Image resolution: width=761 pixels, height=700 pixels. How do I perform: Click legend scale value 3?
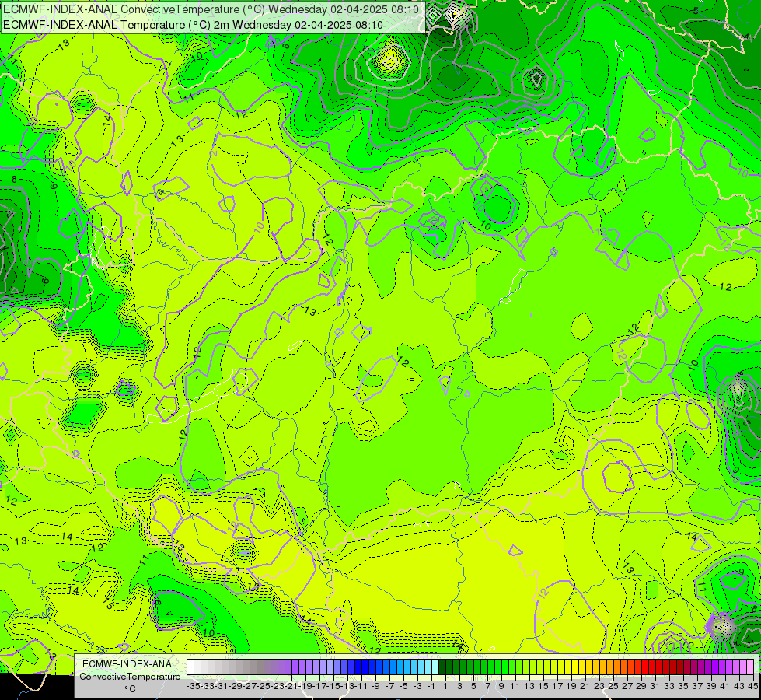[x=459, y=686]
